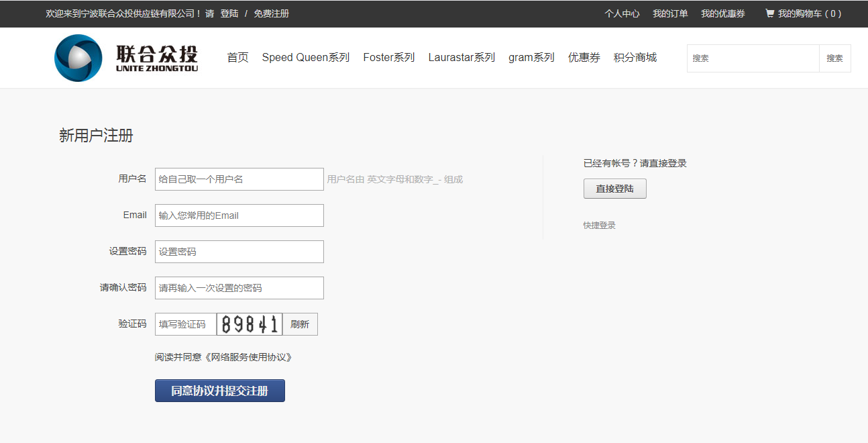868x443 pixels.
Task: Open the shopping cart icon
Action: [x=769, y=13]
